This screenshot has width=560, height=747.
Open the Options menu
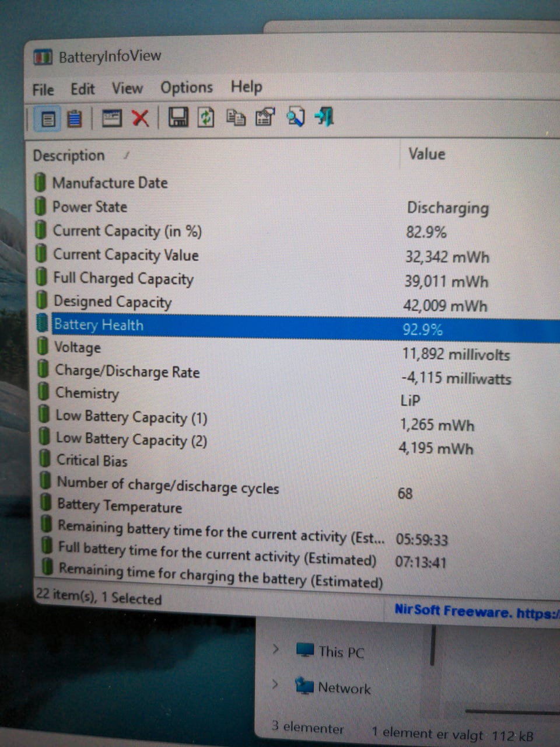pyautogui.click(x=187, y=88)
